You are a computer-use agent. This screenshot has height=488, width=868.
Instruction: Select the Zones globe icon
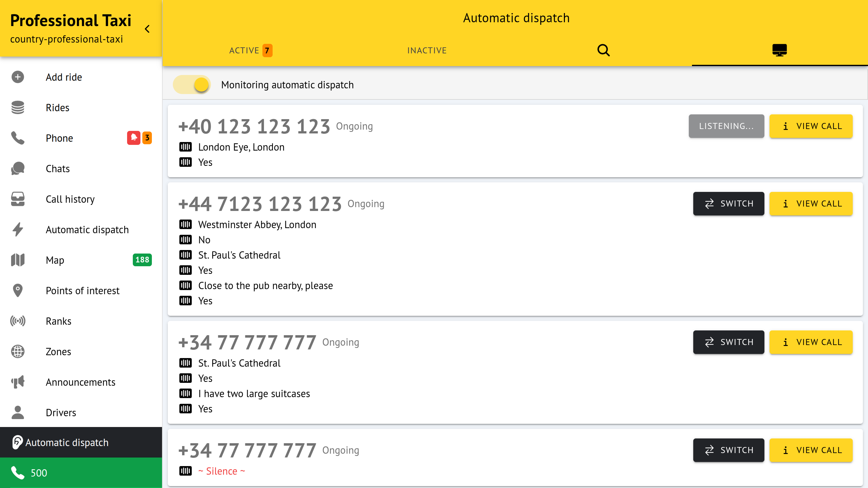(17, 351)
